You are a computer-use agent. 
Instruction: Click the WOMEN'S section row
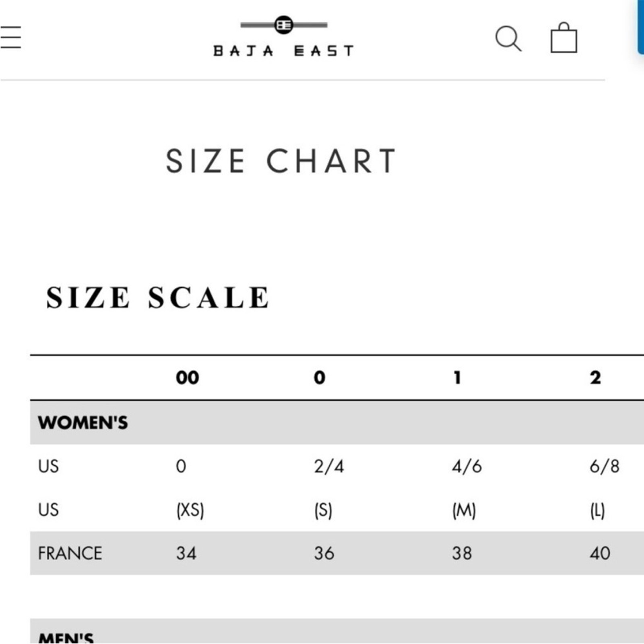[337, 423]
